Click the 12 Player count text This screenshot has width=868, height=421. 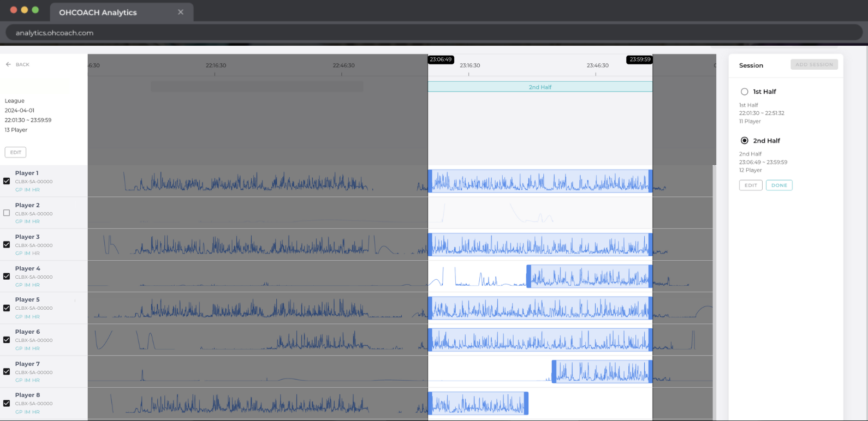pos(750,170)
